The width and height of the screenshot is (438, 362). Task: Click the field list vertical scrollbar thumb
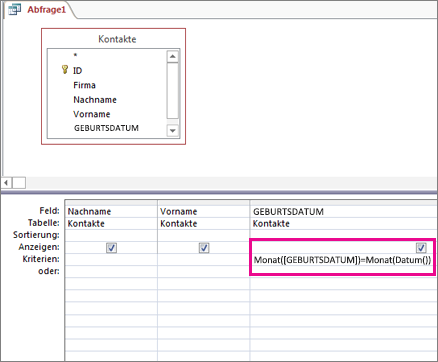click(x=172, y=90)
